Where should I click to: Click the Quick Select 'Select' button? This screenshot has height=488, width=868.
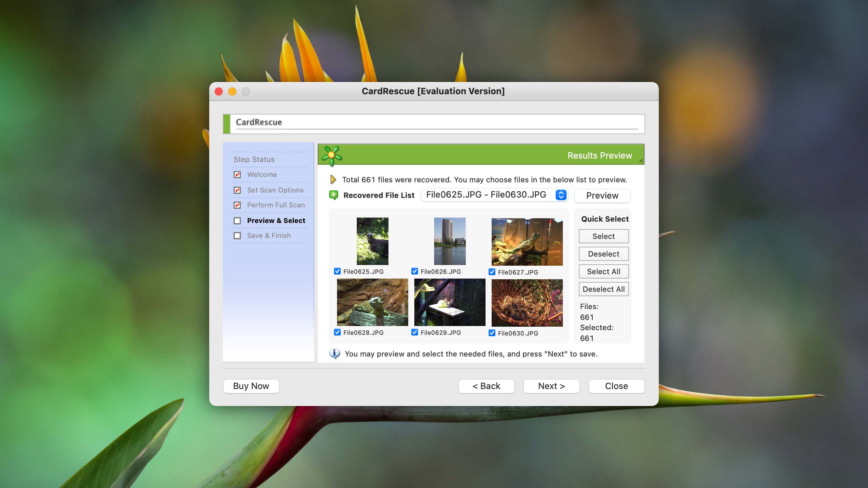[x=604, y=236]
